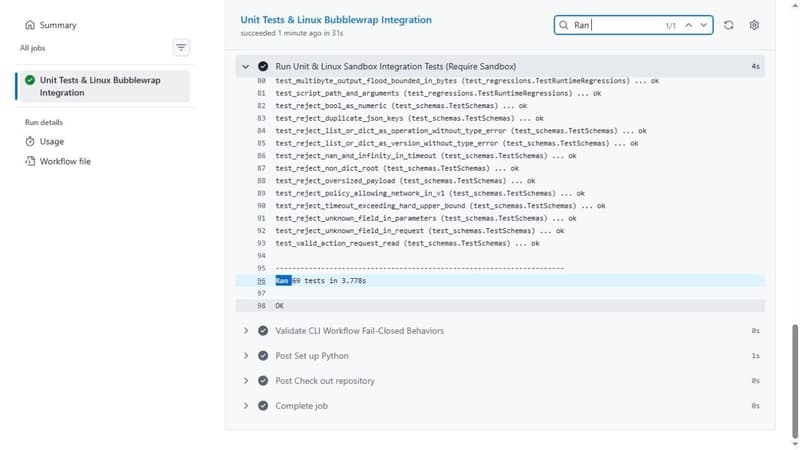Click test_multibyte_output_flood_bounded_in_bytes log line
The image size is (800, 450).
[467, 81]
